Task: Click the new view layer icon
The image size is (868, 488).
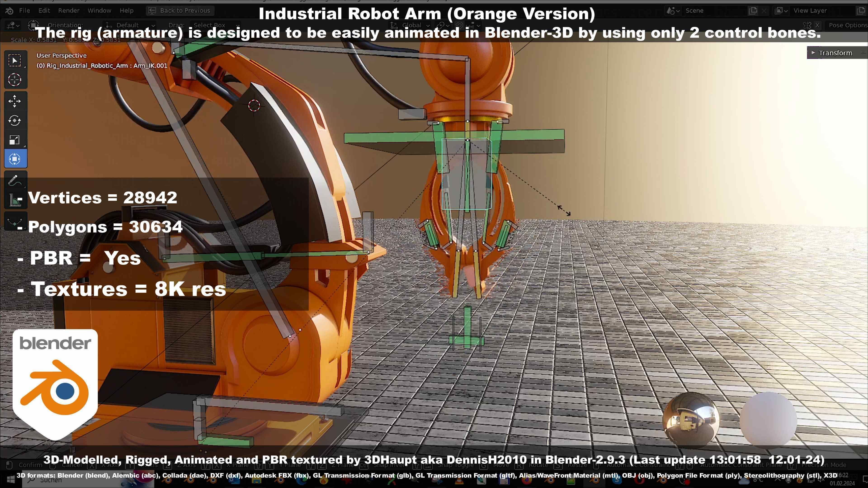Action: [861, 10]
